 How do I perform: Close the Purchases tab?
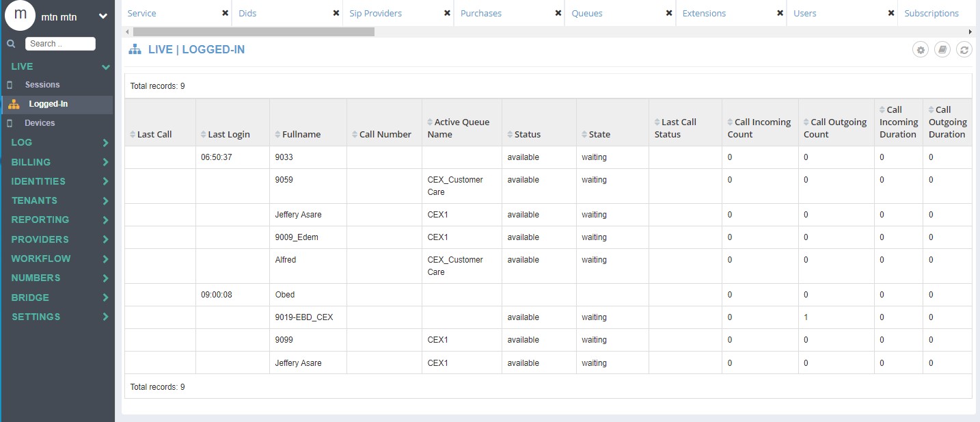coord(558,13)
